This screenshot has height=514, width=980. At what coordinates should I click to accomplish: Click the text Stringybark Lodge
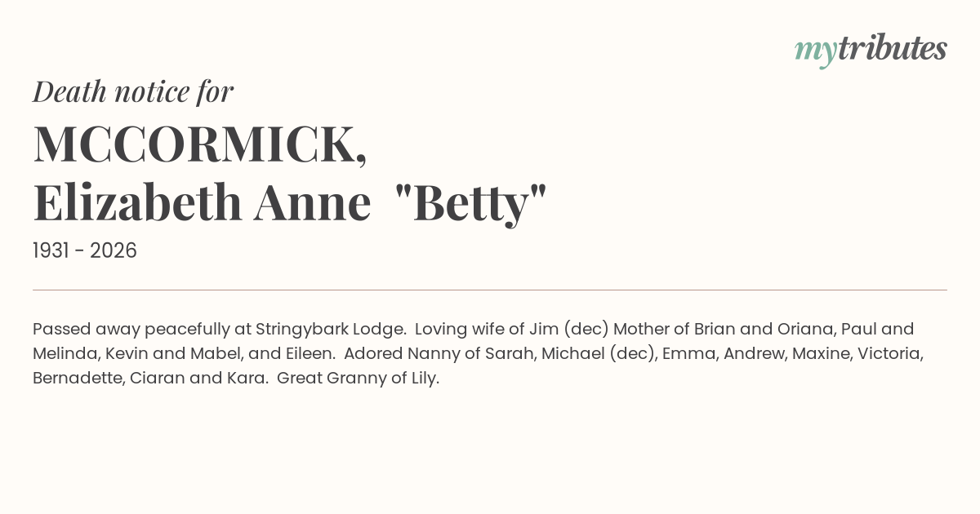pos(331,329)
